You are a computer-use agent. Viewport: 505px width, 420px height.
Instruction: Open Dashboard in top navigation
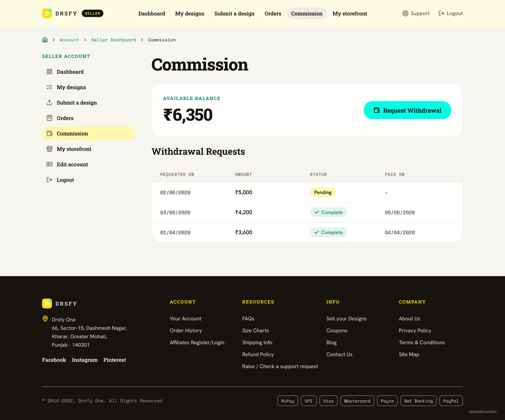pyautogui.click(x=152, y=14)
